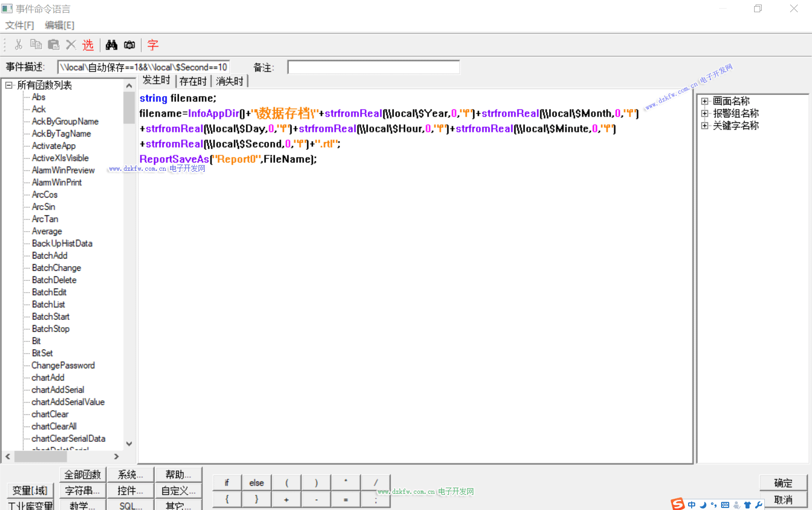Select the chartAddSerialValue function

click(x=68, y=402)
